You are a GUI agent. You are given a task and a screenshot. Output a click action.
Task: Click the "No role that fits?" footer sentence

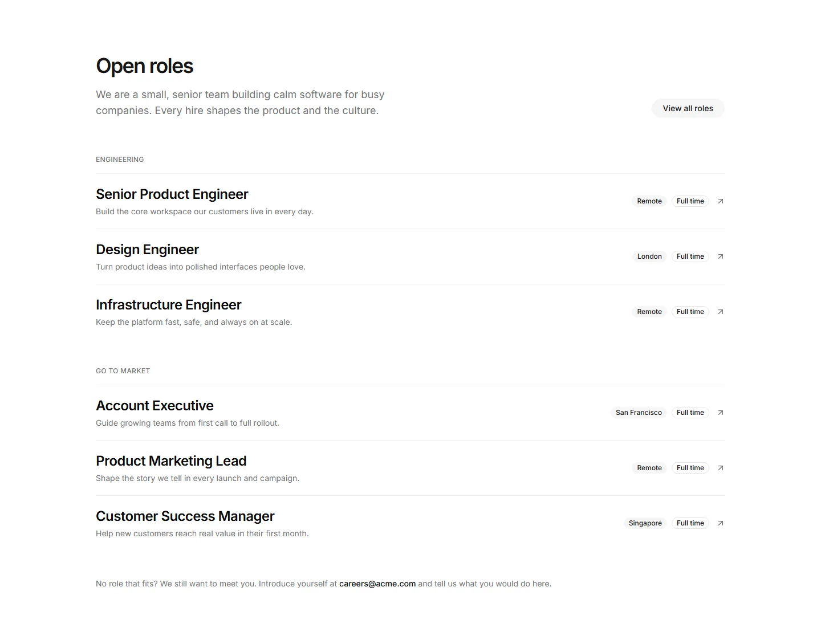pyautogui.click(x=324, y=584)
